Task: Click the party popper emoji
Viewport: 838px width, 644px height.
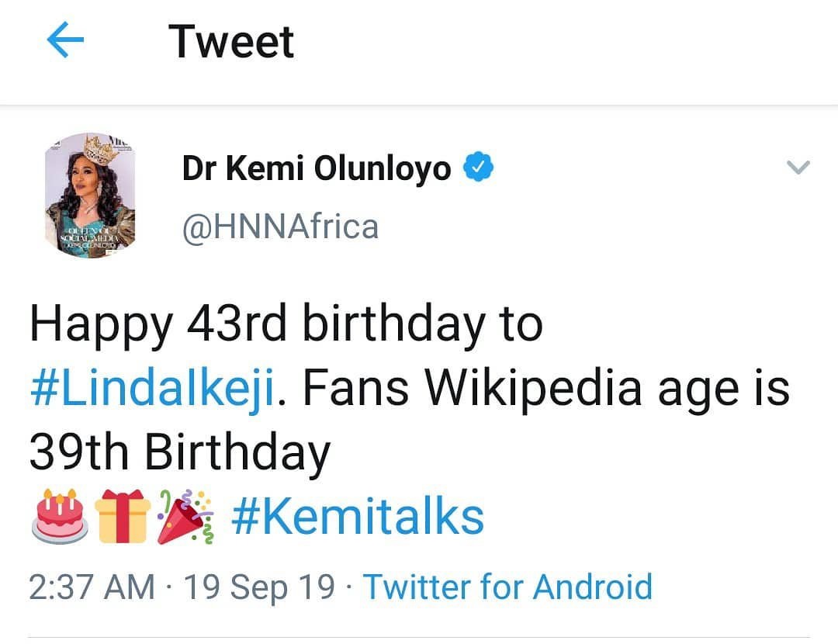Action: click(x=185, y=516)
